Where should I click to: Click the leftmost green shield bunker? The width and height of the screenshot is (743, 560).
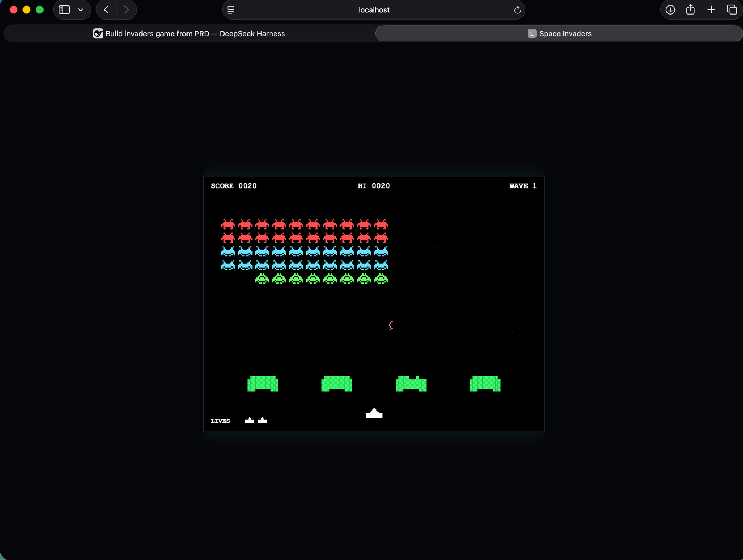click(x=263, y=384)
